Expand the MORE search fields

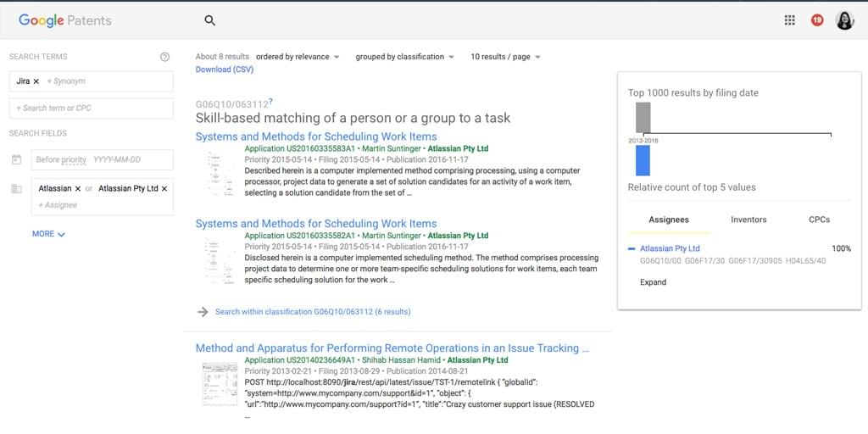click(x=48, y=234)
